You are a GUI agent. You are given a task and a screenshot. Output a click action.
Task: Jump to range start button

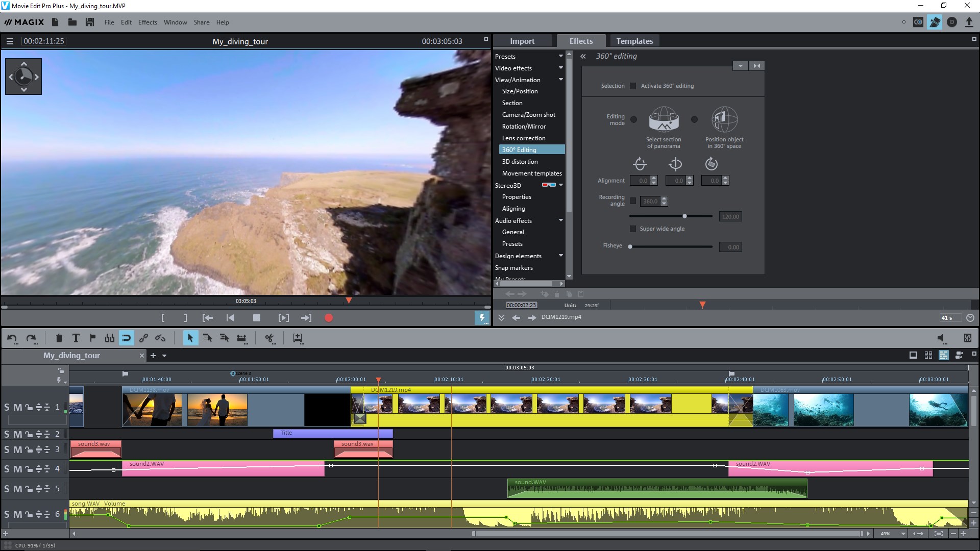click(x=207, y=318)
